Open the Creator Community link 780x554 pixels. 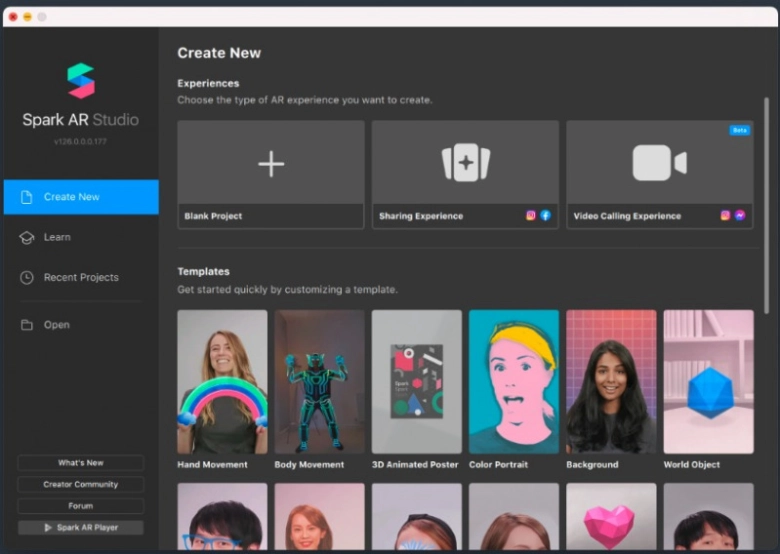tap(81, 484)
